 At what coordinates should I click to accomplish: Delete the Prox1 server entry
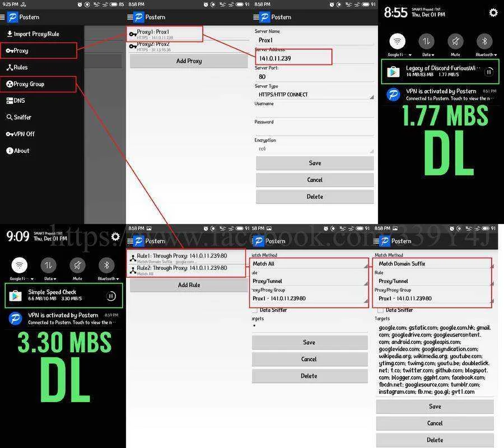(x=315, y=197)
